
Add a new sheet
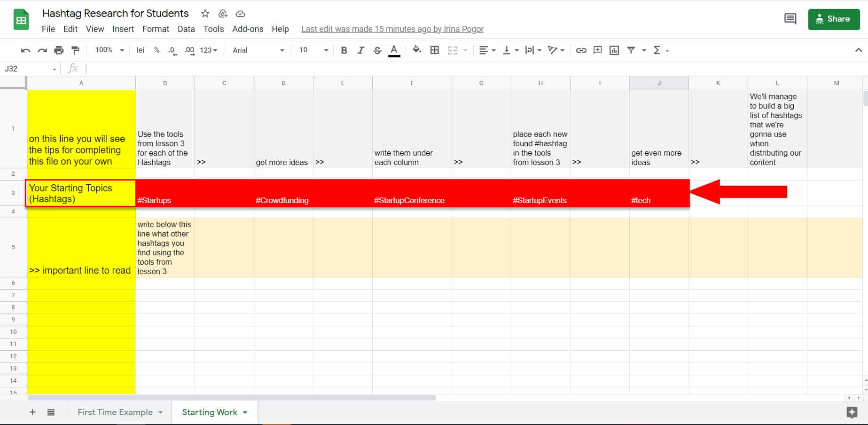tap(32, 412)
